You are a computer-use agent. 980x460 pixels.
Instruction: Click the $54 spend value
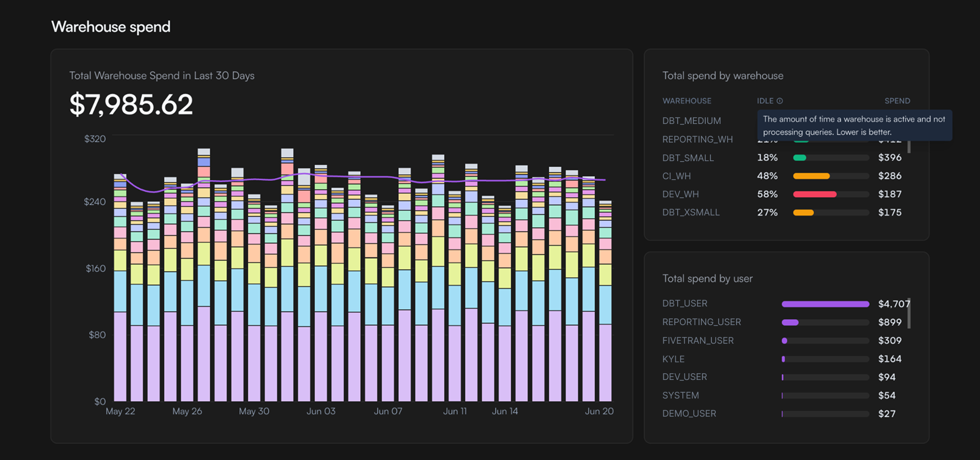click(x=887, y=395)
